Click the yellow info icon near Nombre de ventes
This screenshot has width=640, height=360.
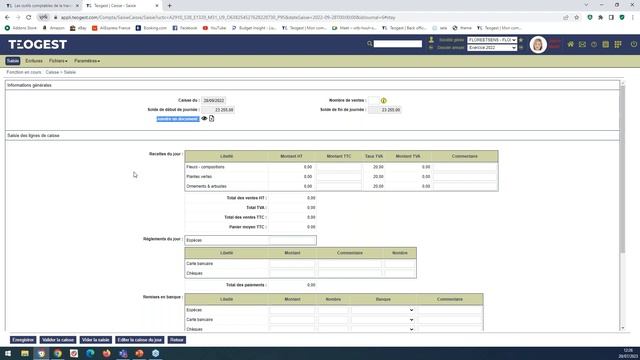point(383,100)
